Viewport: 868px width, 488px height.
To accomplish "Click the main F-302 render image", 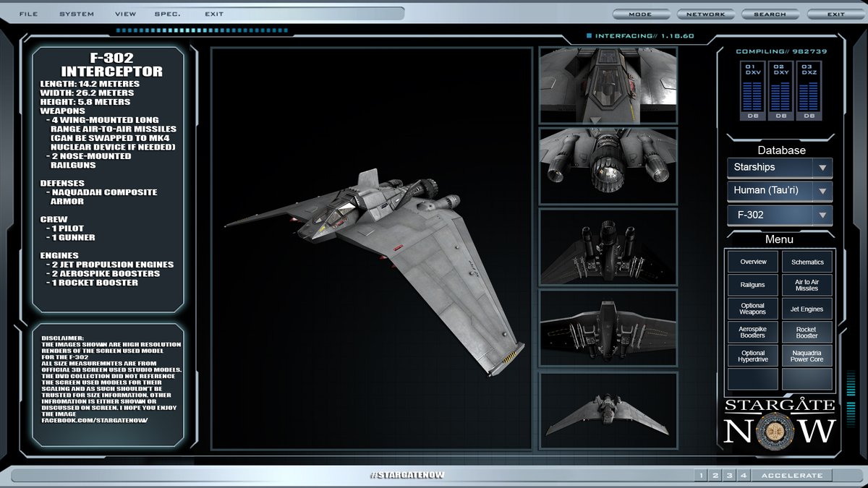I will 371,248.
